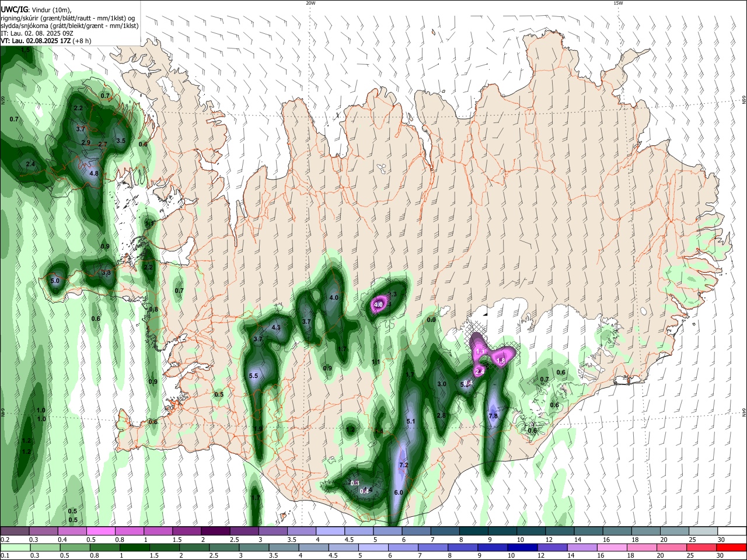
Task: Select the IT: Lau. 02. 08. 2025 09Z line
Action: click(36, 33)
